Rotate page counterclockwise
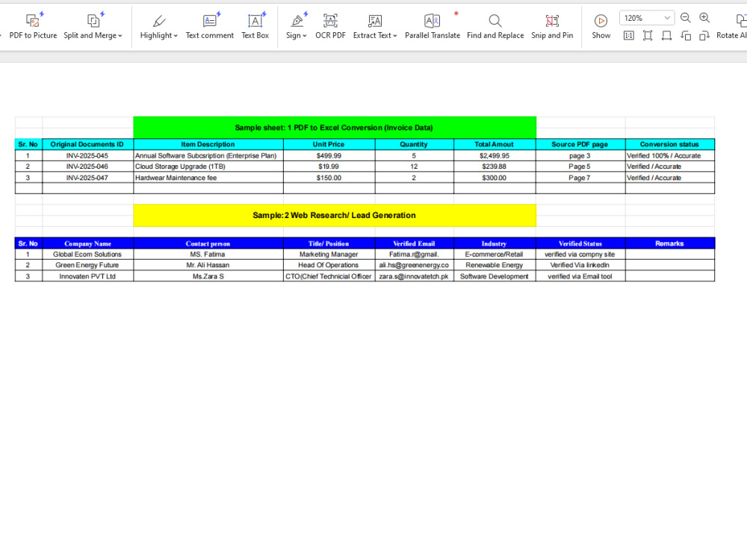The height and width of the screenshot is (560, 747). click(686, 36)
